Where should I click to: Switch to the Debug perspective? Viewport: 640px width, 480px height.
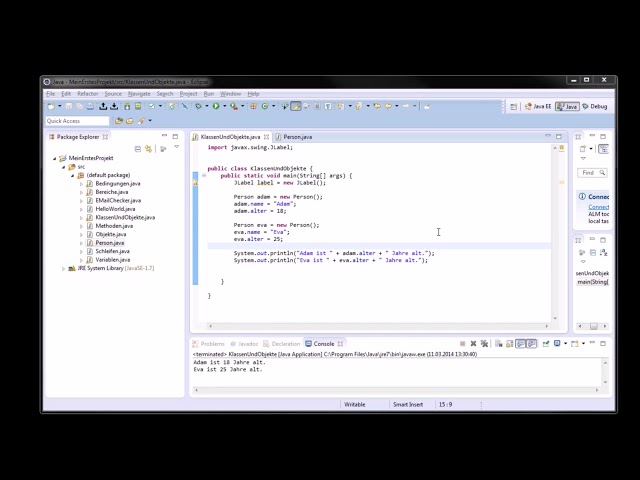tap(595, 107)
